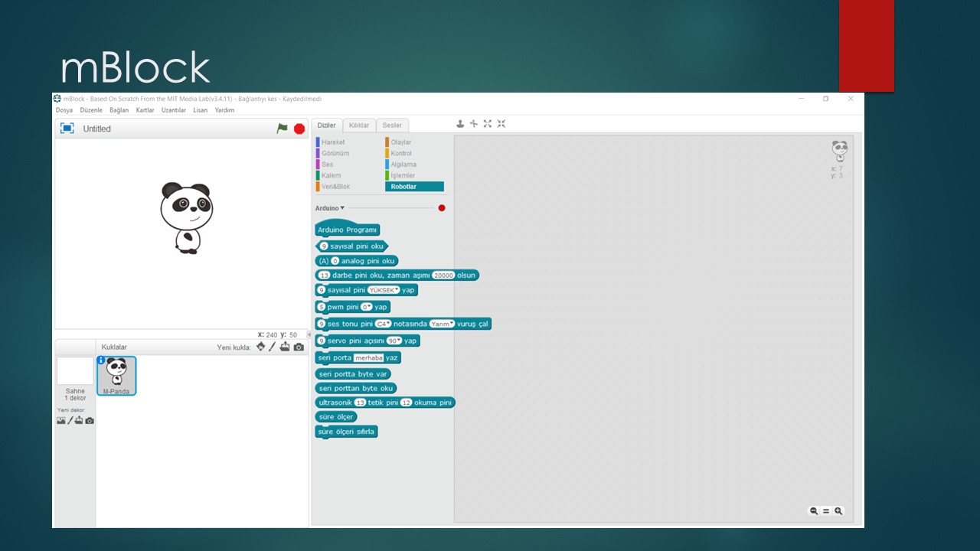Viewport: 980px width, 551px height.
Task: Select the grow sprite tool
Action: coord(488,124)
